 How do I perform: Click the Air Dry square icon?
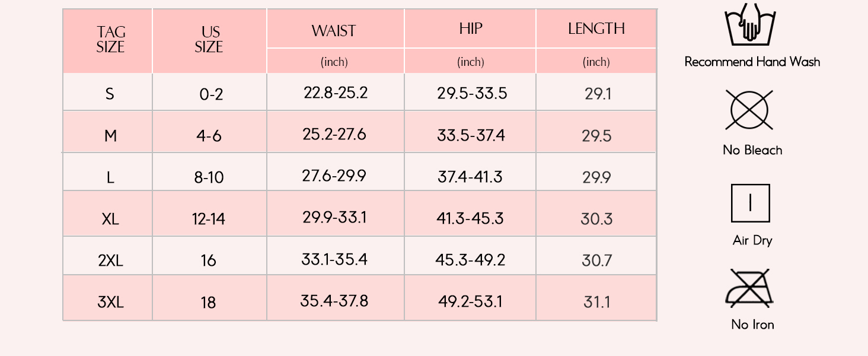click(x=751, y=203)
